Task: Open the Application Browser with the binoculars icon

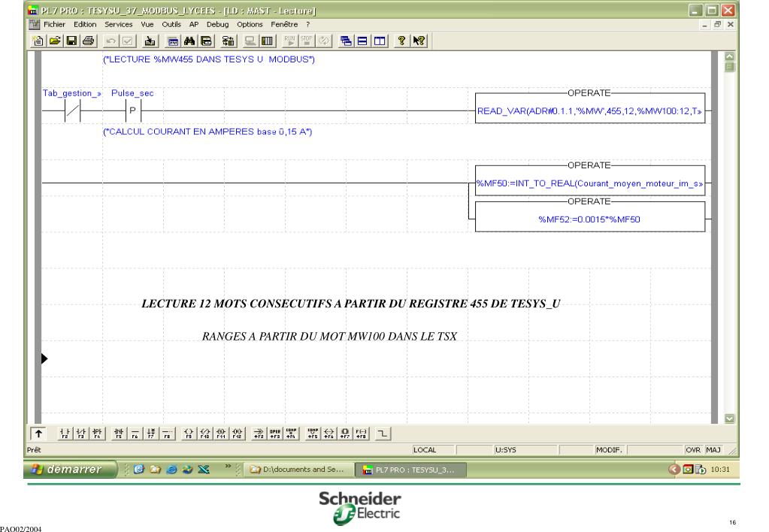Action: (189, 41)
